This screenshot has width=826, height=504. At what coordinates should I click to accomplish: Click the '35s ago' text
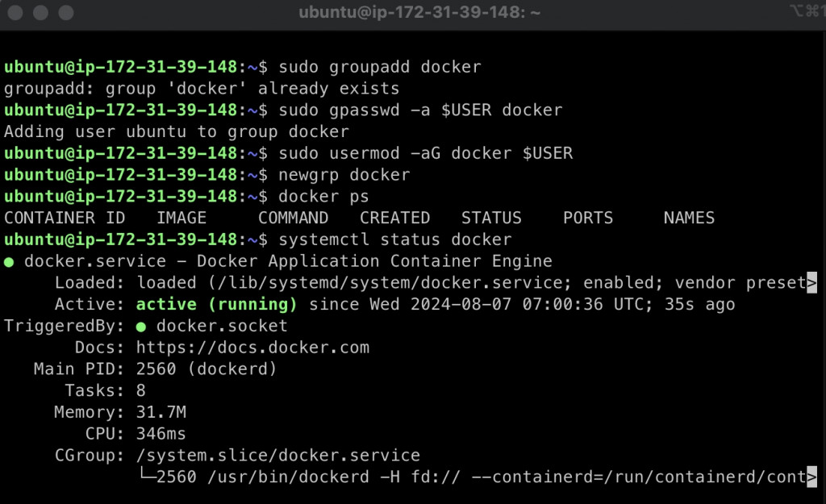coord(699,304)
